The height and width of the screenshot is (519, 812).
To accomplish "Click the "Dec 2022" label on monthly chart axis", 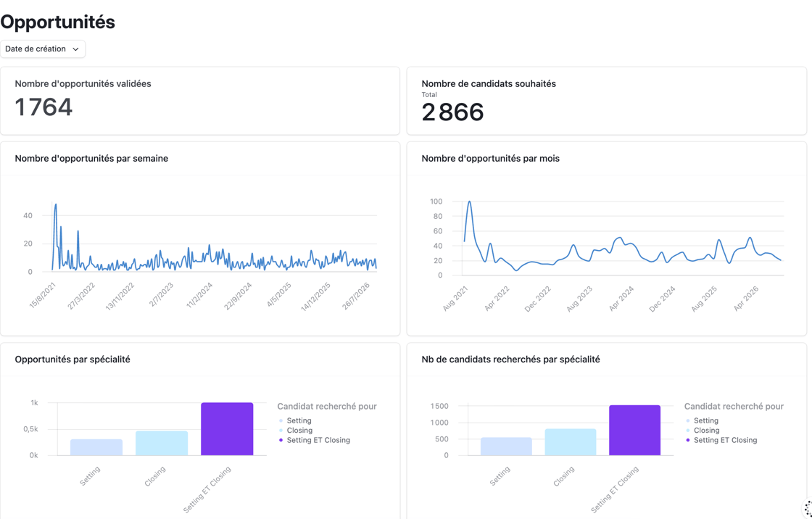I will [x=537, y=299].
